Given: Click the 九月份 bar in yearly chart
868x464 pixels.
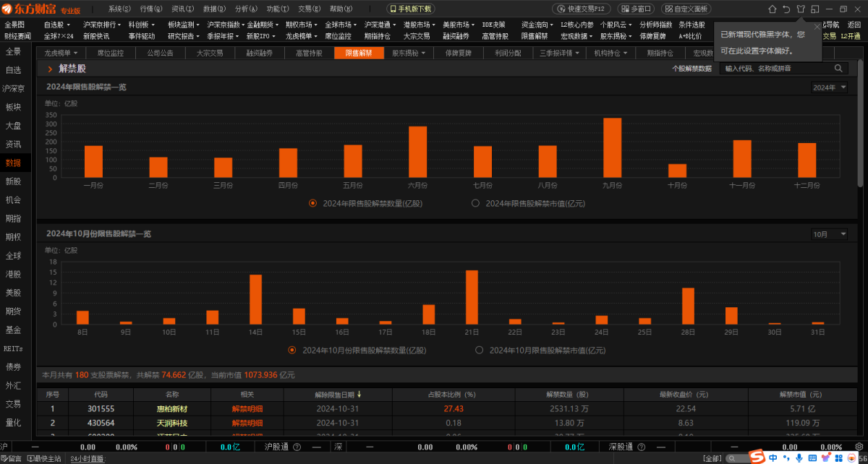Looking at the screenshot, I should point(613,148).
